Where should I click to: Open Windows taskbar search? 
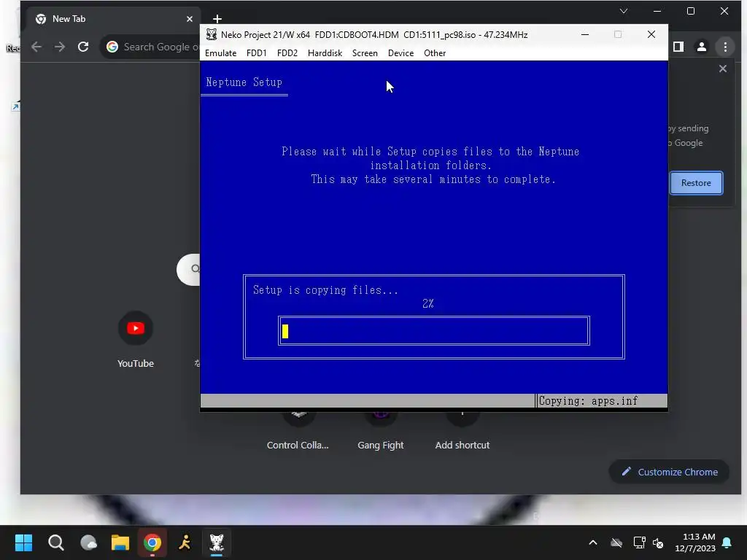click(55, 542)
